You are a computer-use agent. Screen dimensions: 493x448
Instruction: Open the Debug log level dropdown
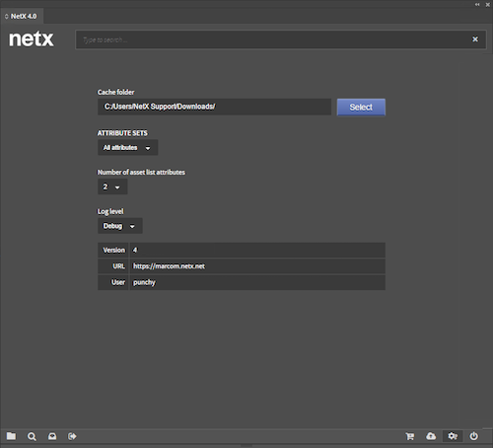(120, 226)
